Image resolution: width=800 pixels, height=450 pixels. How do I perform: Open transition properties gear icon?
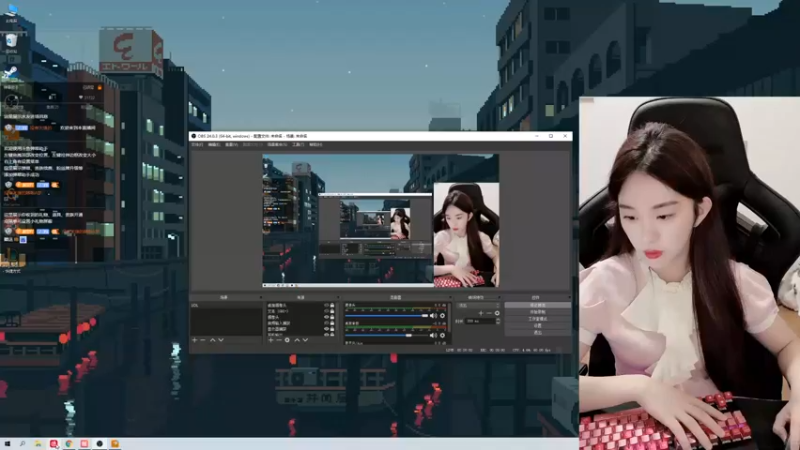pos(497,313)
